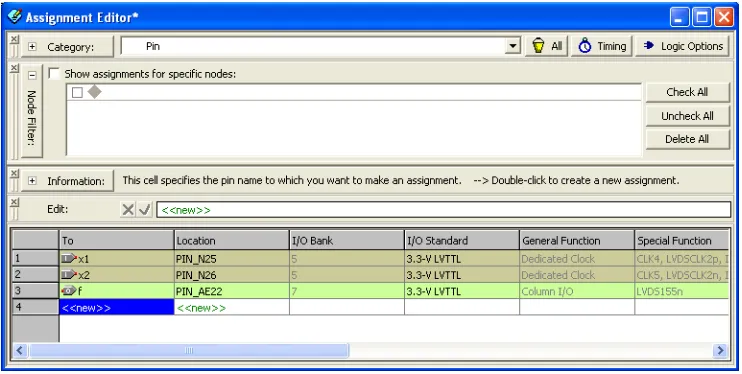Click the Delete All button
This screenshot has width=742, height=374.
(688, 139)
